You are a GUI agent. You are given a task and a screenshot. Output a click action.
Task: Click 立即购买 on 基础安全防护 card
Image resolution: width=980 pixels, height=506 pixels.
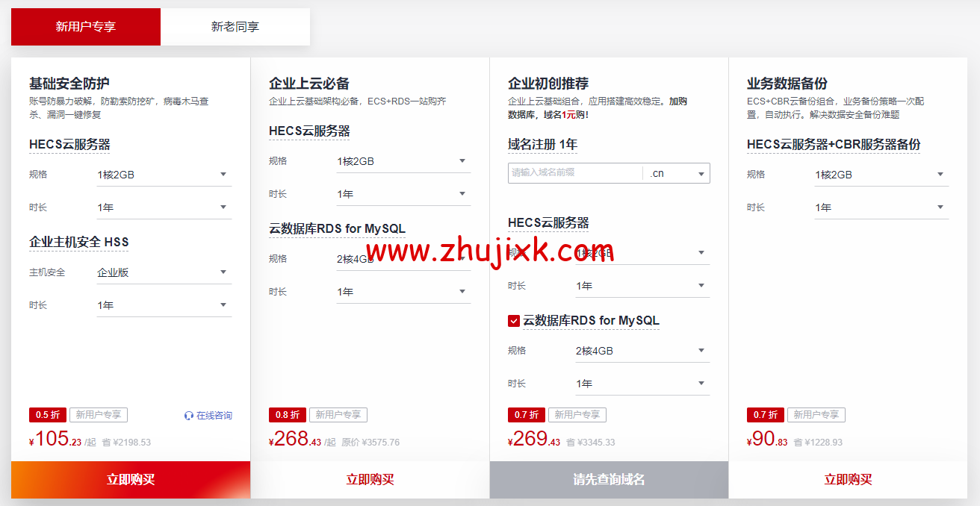click(130, 480)
